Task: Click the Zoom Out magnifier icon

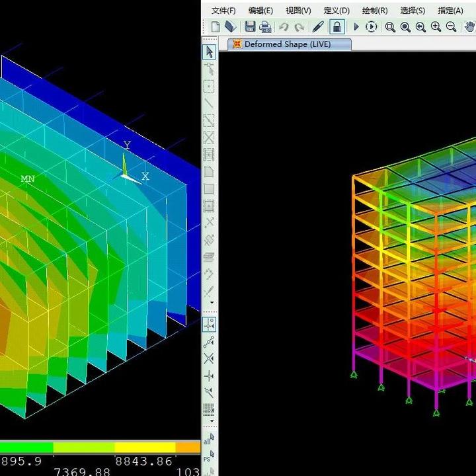Action: 451,26
